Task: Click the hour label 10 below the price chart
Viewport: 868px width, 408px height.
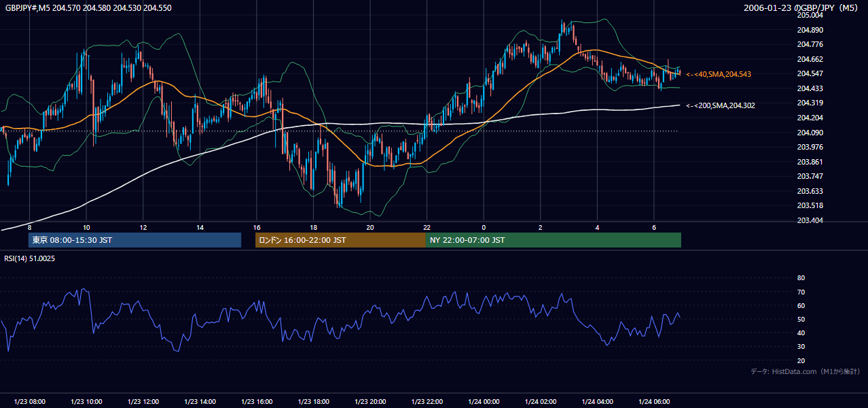Action: (86, 227)
